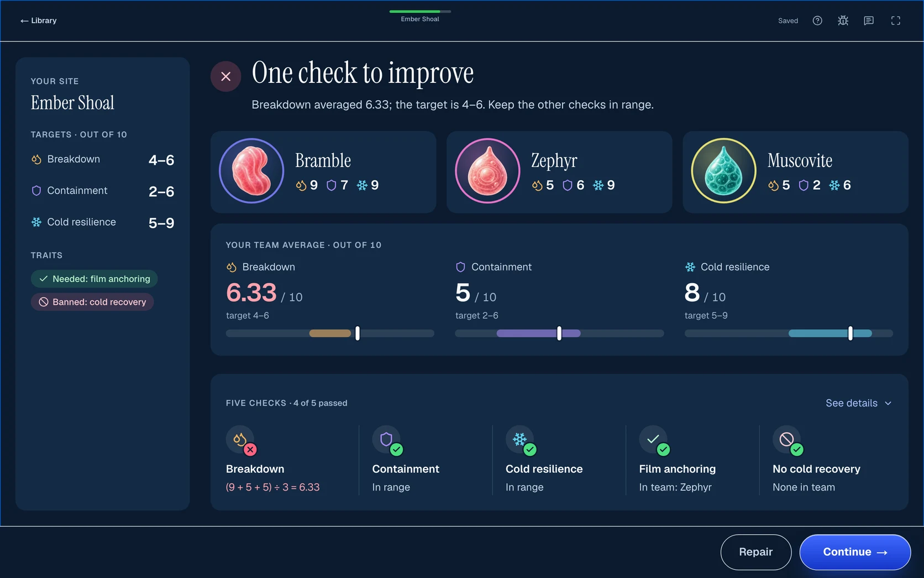Click the '(9 + 5 + 5) ÷ 3 = 6.33' formula

[273, 487]
